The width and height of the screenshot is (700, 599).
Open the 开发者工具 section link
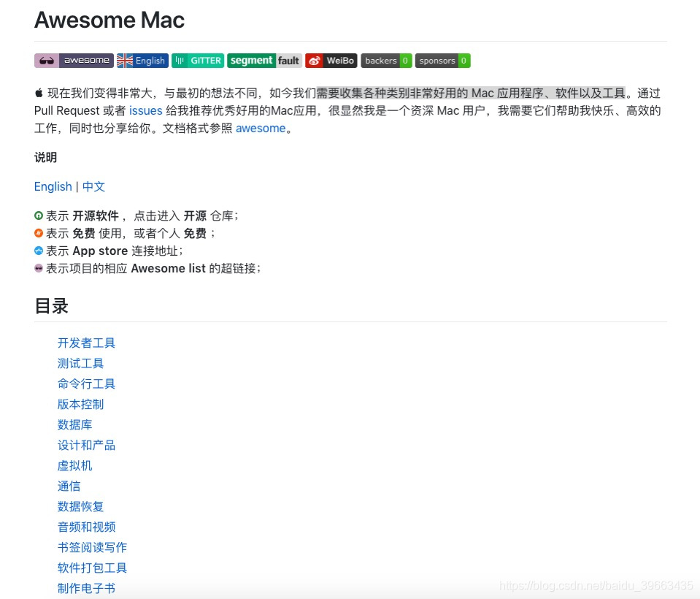[x=87, y=343]
